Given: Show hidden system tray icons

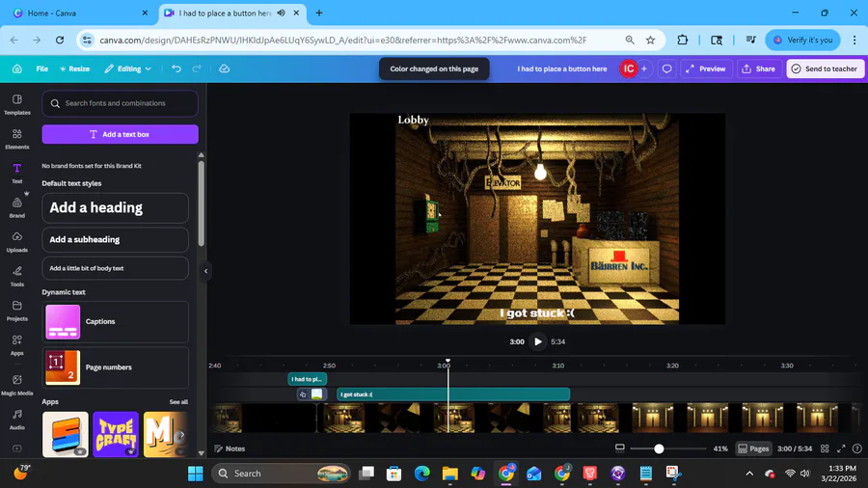Looking at the screenshot, I should pyautogui.click(x=749, y=474).
